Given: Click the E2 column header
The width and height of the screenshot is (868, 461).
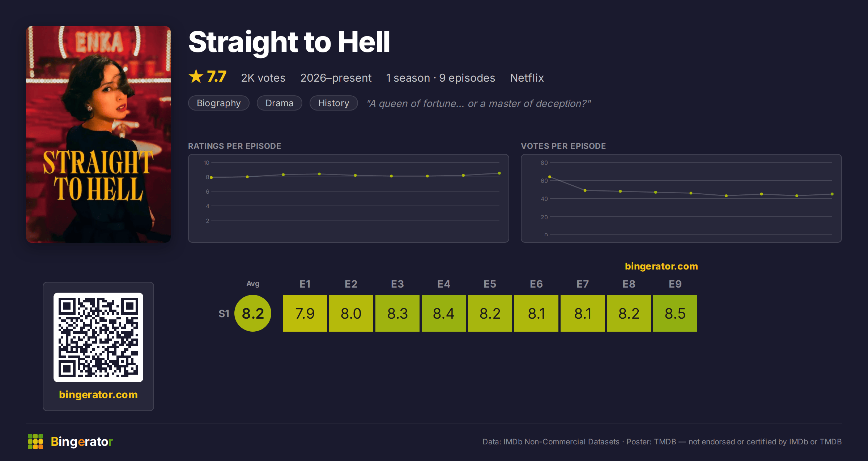Looking at the screenshot, I should pyautogui.click(x=351, y=284).
